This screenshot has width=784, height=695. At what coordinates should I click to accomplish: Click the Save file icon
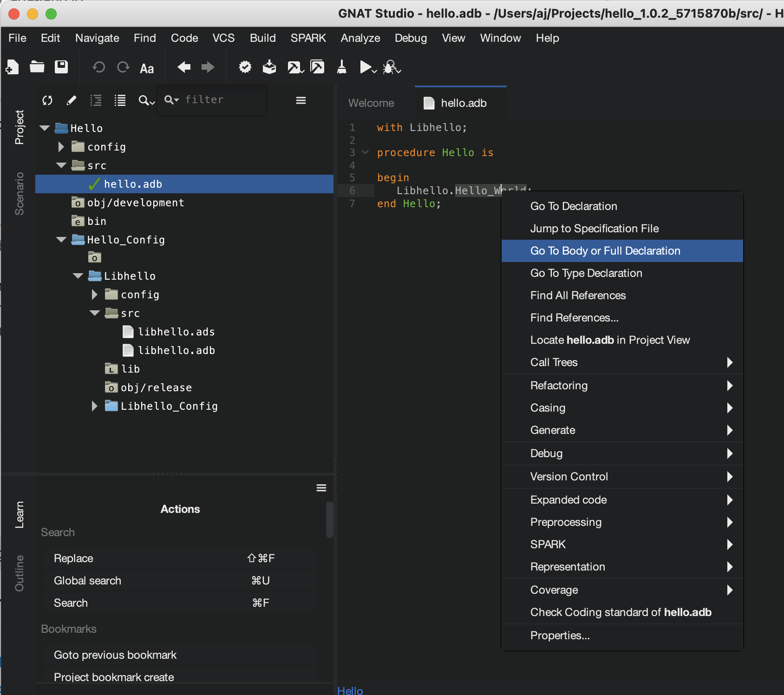(x=61, y=67)
